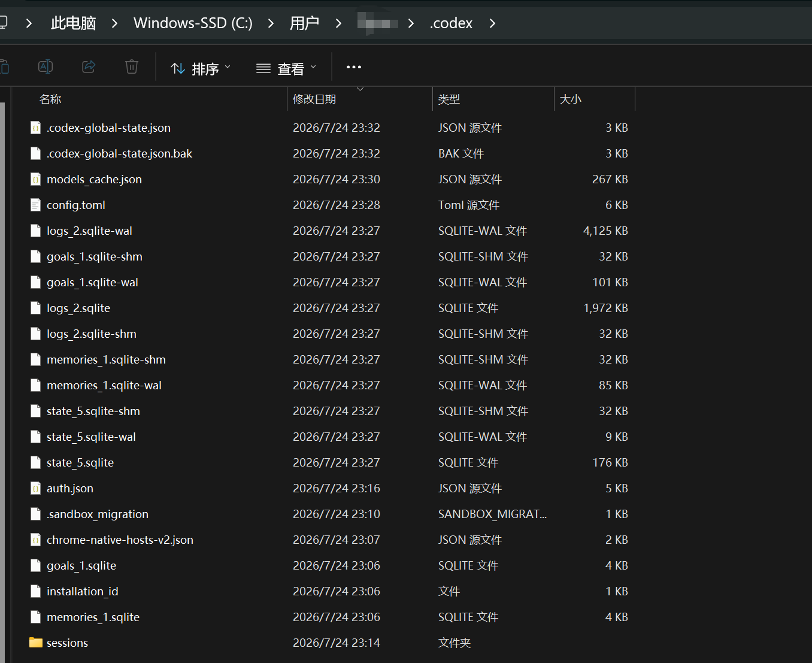This screenshot has width=812, height=663.
Task: Click the icon of state_5.sqlite-shm
Action: coord(36,411)
